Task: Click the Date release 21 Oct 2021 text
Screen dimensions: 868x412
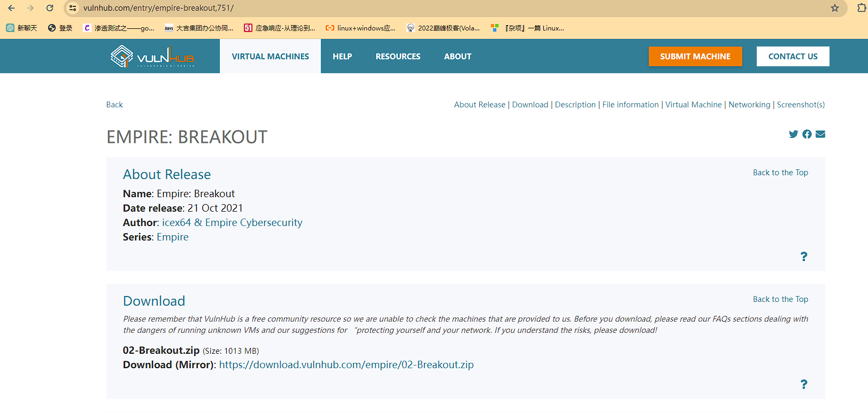Action: click(183, 208)
